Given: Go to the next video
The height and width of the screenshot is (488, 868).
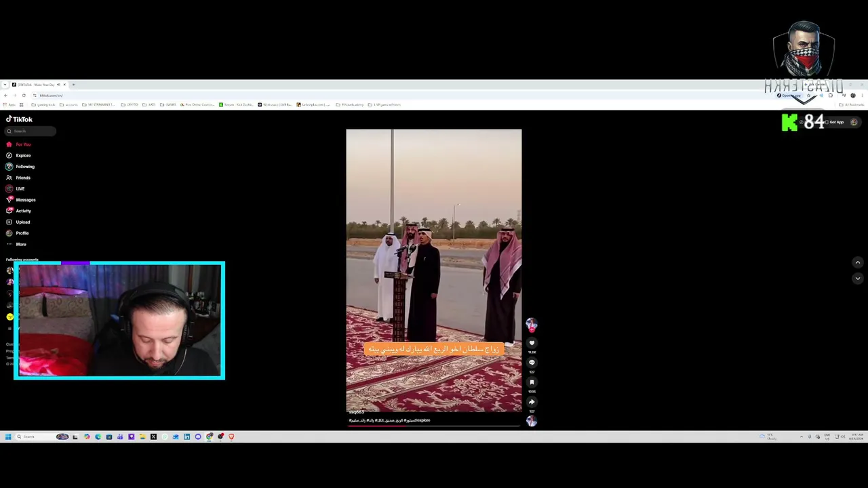Looking at the screenshot, I should coord(857,279).
